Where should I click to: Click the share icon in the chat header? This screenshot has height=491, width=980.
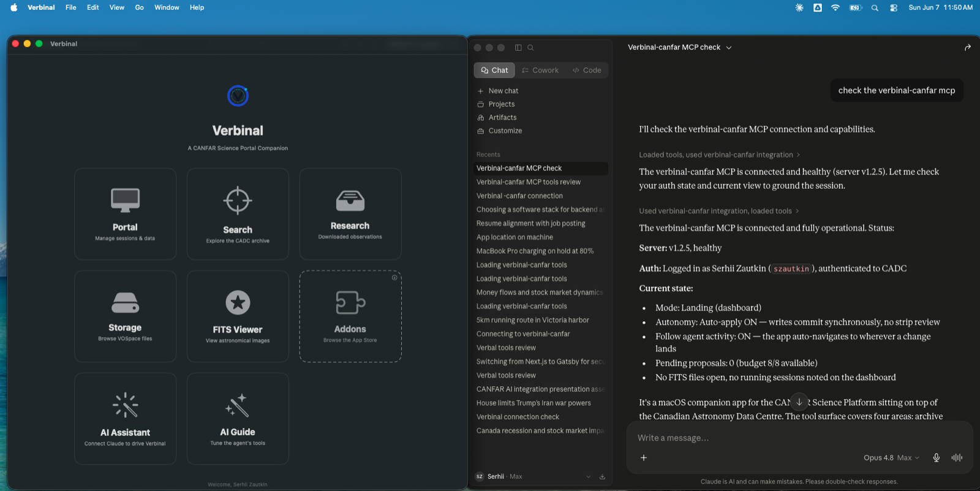[968, 47]
